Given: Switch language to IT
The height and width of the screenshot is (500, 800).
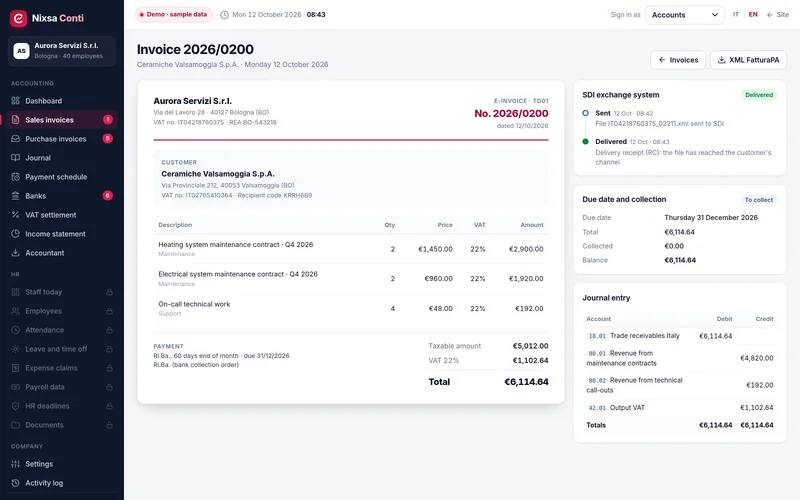Looking at the screenshot, I should (x=736, y=15).
